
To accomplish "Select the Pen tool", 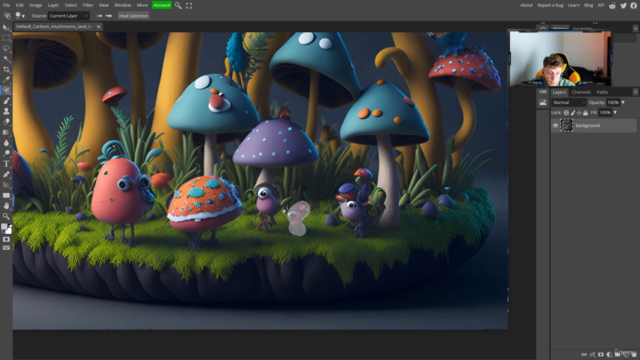I will [6, 174].
